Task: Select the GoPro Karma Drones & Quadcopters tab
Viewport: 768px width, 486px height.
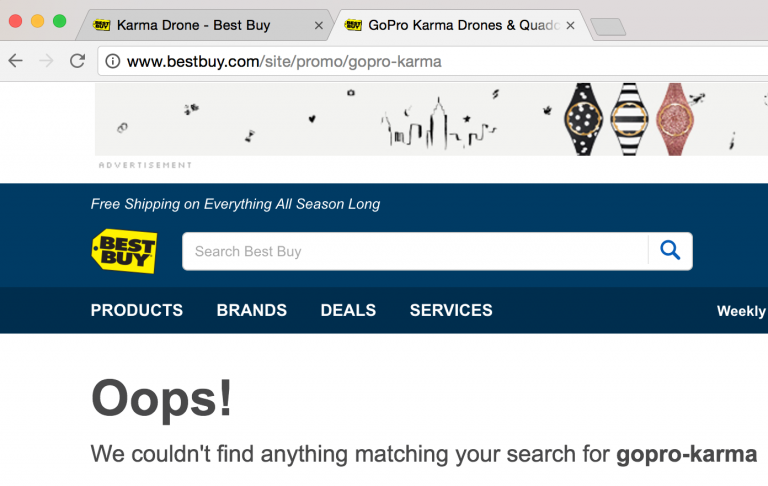Action: point(452,25)
